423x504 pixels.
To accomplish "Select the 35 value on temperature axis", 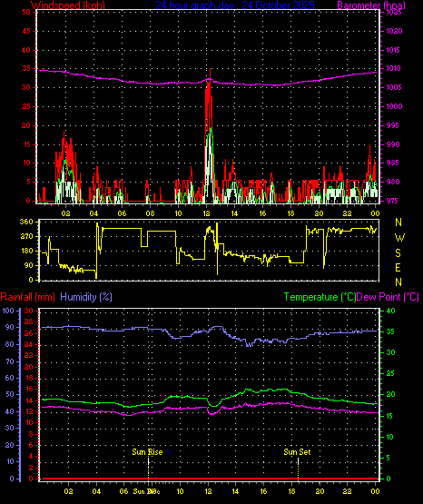I will tap(390, 331).
